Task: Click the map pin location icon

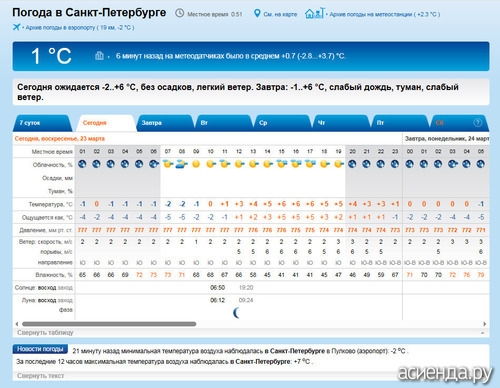Action: tap(257, 14)
